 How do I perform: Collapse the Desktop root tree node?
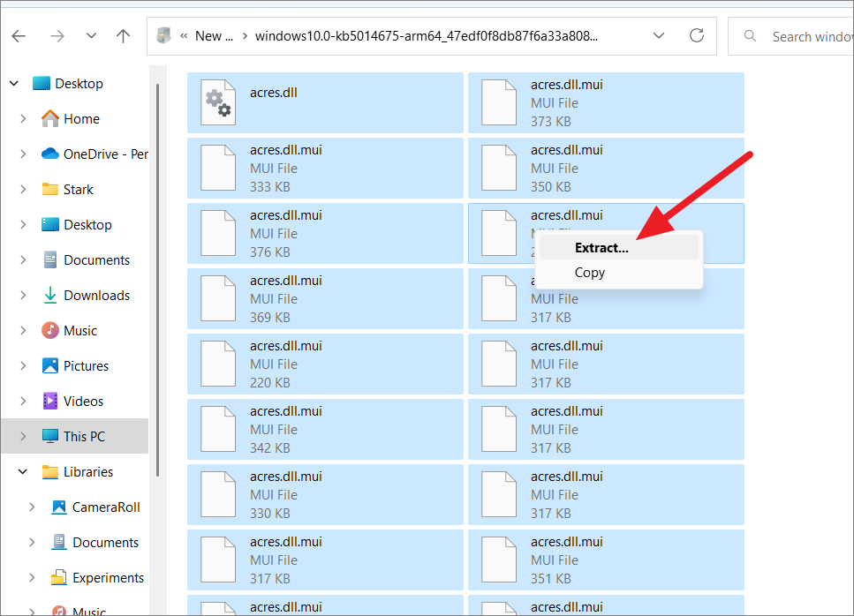[x=15, y=83]
